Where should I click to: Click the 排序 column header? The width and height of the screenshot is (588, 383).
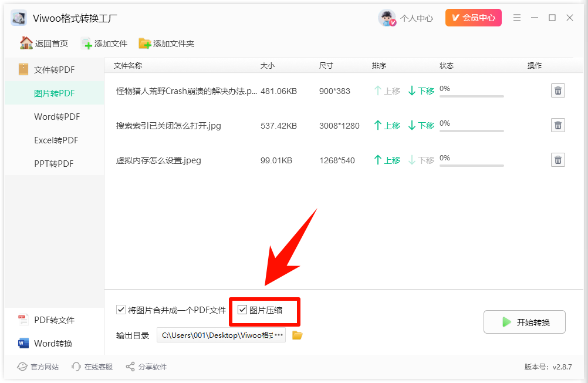pos(379,66)
